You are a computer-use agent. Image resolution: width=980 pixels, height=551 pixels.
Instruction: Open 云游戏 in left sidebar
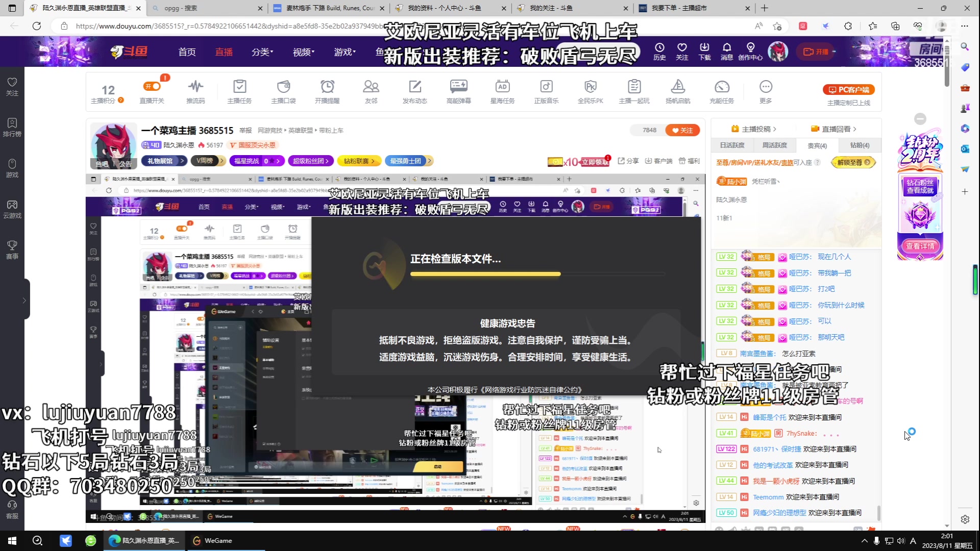pos(12,209)
